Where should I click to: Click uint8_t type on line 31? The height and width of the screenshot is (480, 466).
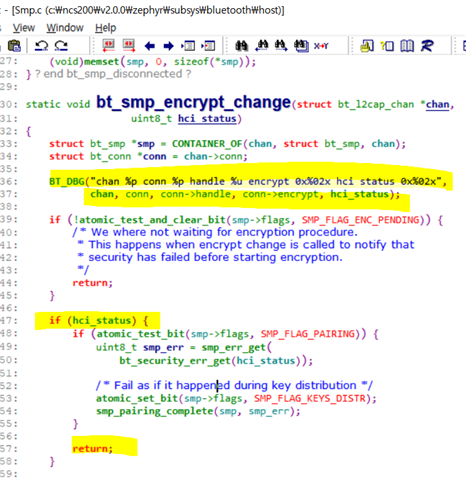[151, 119]
